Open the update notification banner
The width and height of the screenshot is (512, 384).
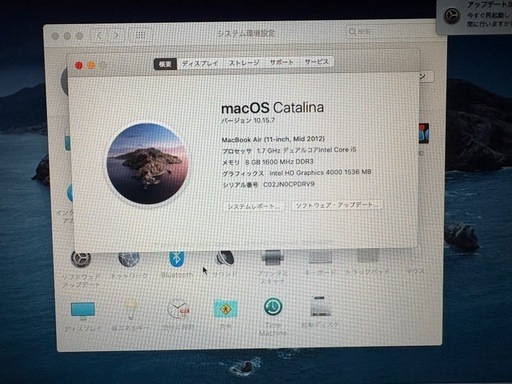tap(474, 16)
